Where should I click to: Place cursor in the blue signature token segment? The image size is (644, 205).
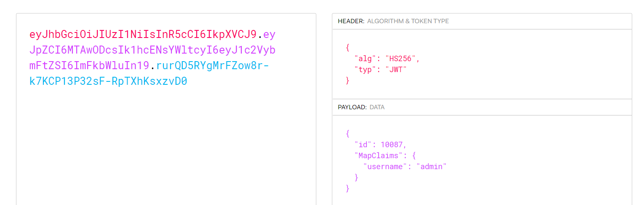tap(149, 73)
